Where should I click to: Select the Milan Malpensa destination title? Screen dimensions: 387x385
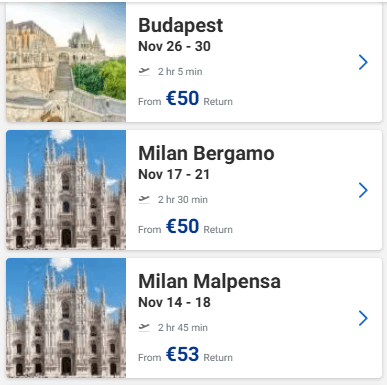click(x=209, y=281)
